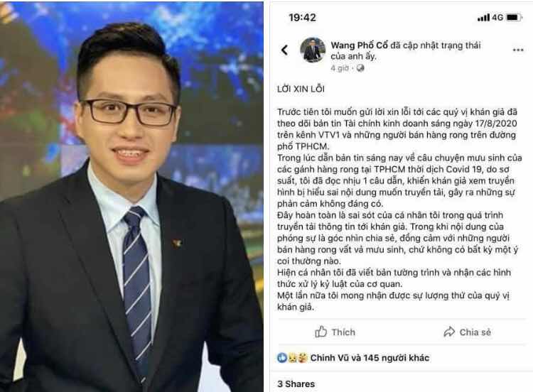Image resolution: width=533 pixels, height=392 pixels.
Task: Tap the share arrow icon
Action: click(449, 332)
